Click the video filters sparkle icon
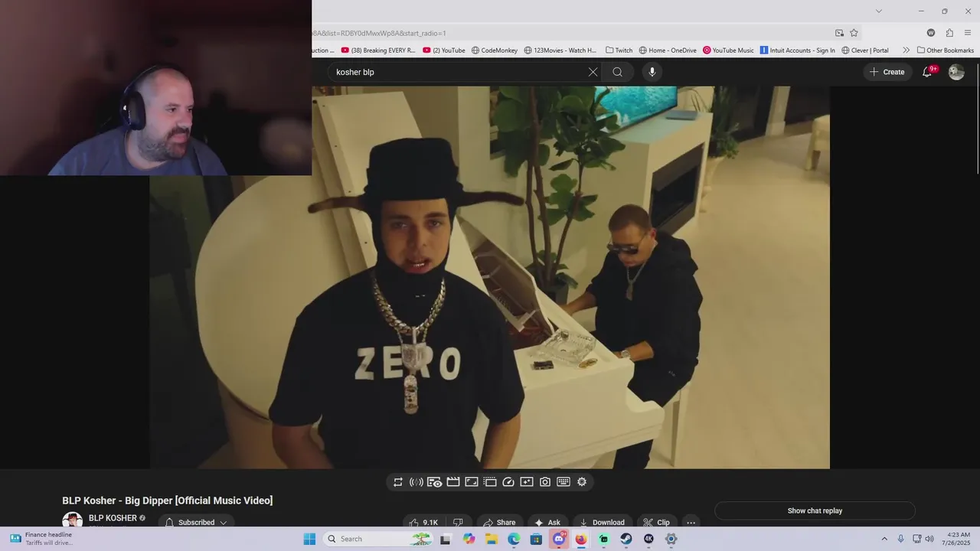This screenshot has height=551, width=980. click(x=527, y=482)
